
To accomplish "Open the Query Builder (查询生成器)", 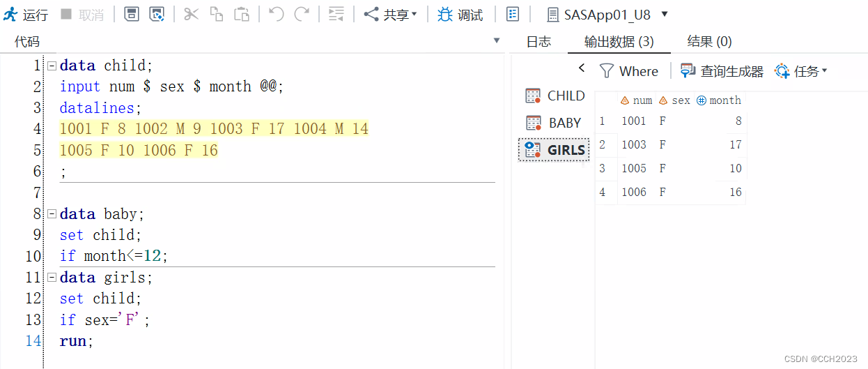I will pos(722,71).
